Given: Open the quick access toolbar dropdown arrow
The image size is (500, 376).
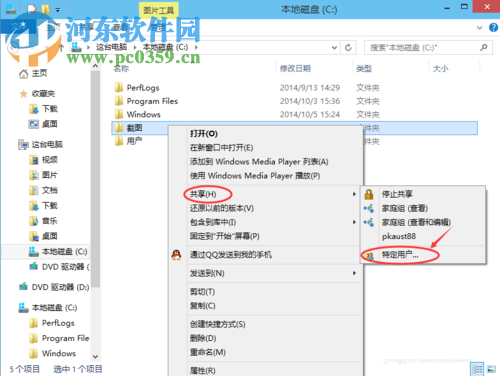Looking at the screenshot, I should click(x=58, y=10).
